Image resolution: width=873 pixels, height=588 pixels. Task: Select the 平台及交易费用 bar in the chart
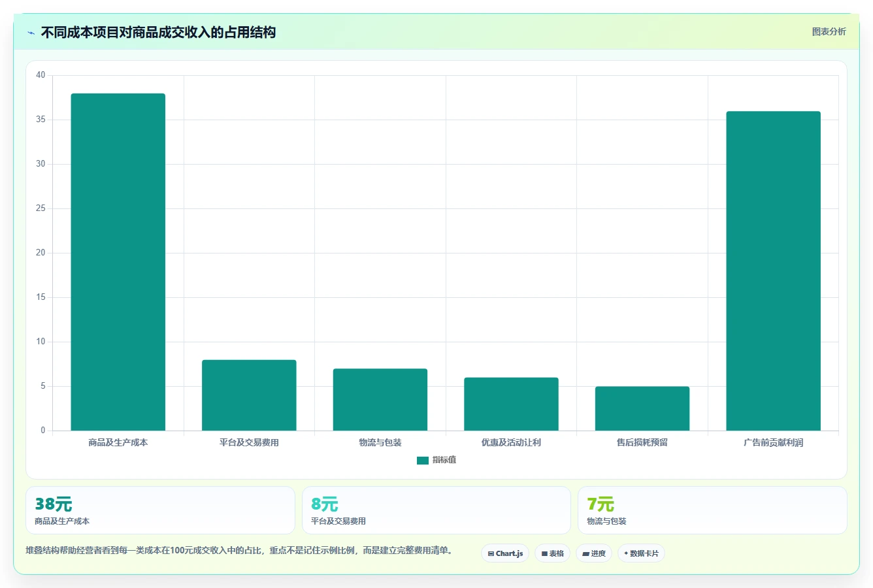pyautogui.click(x=249, y=395)
